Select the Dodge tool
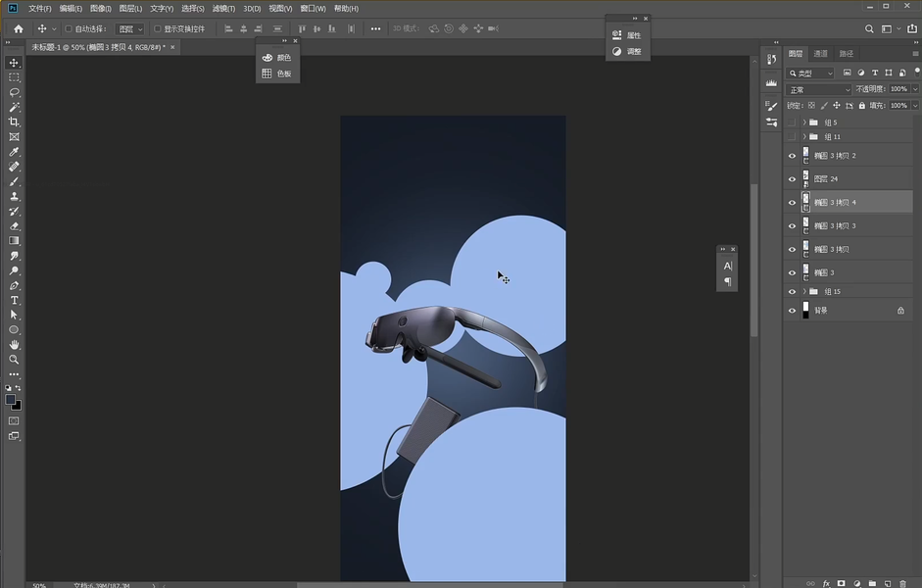This screenshot has width=922, height=588. pos(14,270)
